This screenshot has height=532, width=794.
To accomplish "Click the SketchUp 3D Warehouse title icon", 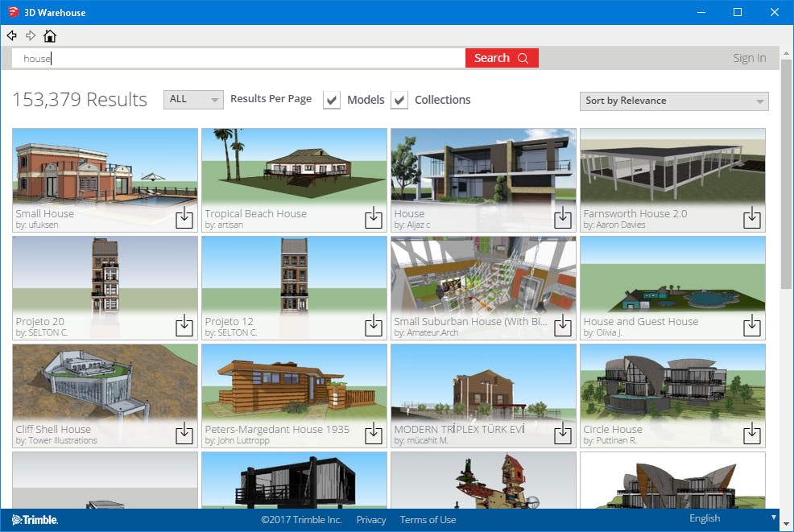I will [x=13, y=12].
